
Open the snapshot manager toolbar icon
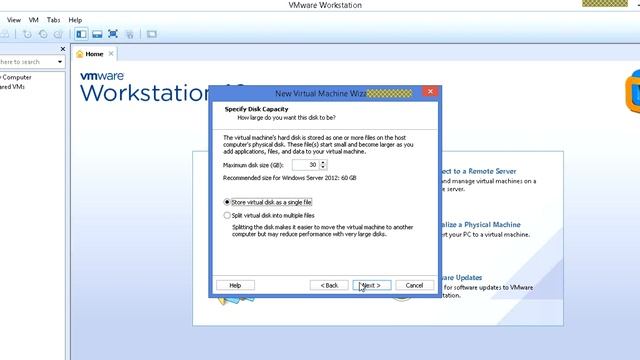pos(58,34)
